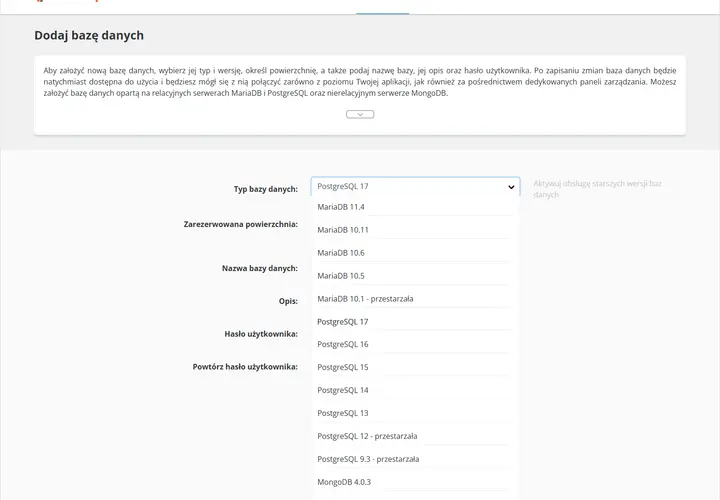Click the Hasło użytkownika label
The width and height of the screenshot is (720, 500).
(261, 334)
